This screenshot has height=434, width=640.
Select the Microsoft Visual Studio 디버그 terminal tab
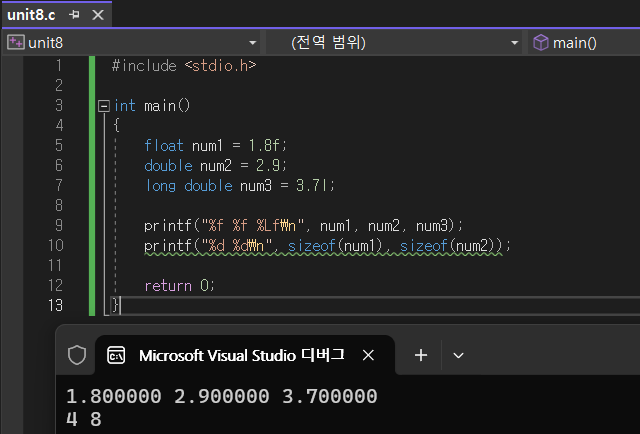coord(245,355)
